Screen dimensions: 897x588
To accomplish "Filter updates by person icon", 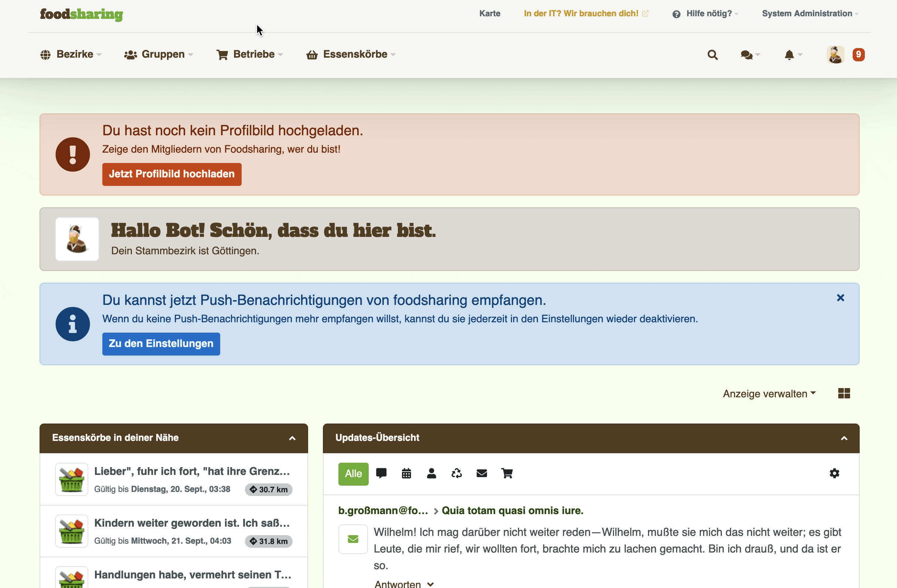I will tap(432, 473).
